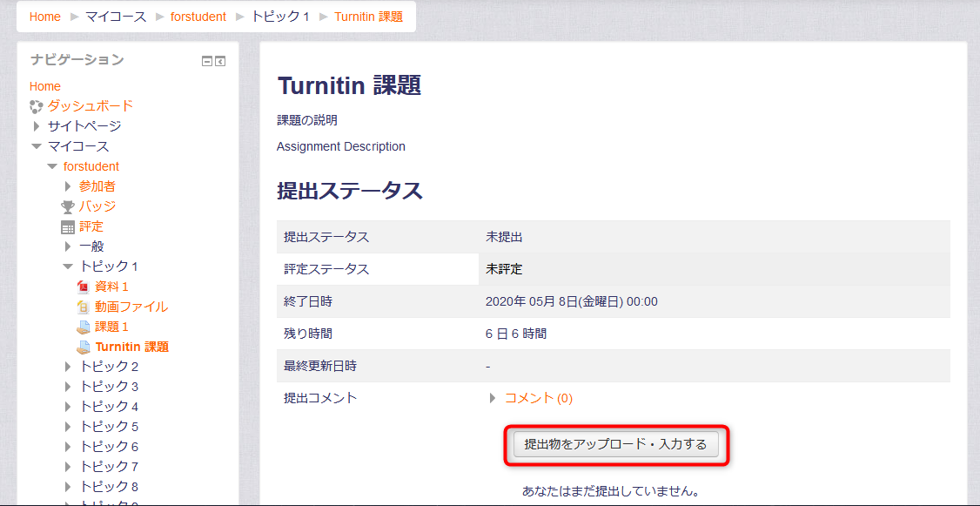Expand the トピック 8 section arrow
The width and height of the screenshot is (980, 506).
pyautogui.click(x=68, y=487)
